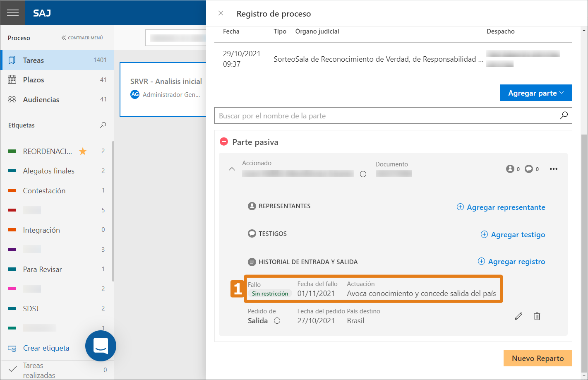Screen dimensions: 588x380
Task: Click the REPRESENTANTES section icon
Action: click(x=252, y=206)
